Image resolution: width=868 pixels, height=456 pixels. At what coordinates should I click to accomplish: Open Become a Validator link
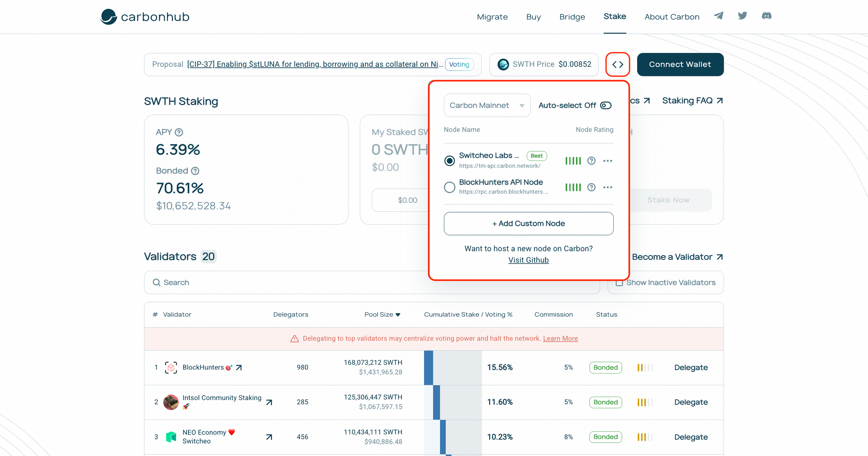(x=677, y=257)
